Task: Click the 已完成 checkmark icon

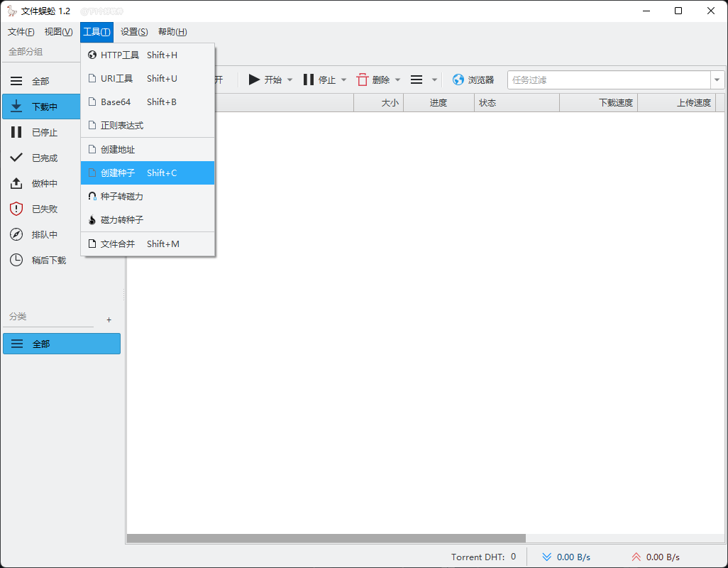Action: pyautogui.click(x=16, y=158)
